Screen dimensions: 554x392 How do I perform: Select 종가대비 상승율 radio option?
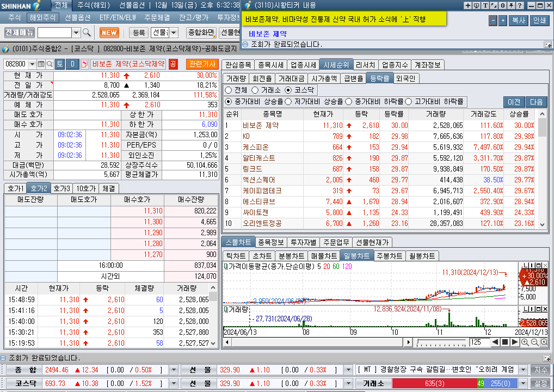tap(229, 102)
